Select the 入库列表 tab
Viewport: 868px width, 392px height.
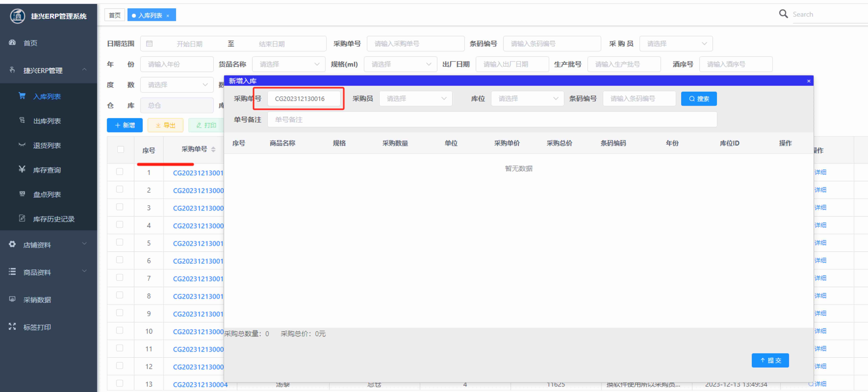tap(152, 15)
